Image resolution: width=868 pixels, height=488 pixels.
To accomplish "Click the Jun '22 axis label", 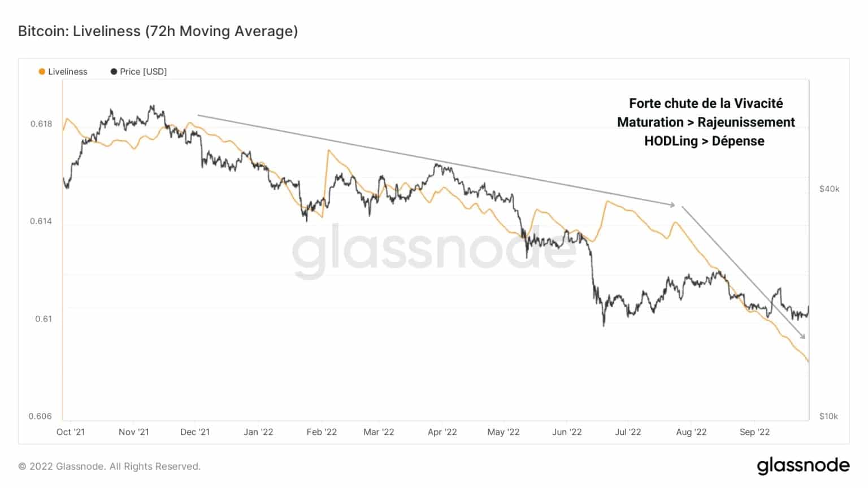I will pyautogui.click(x=567, y=432).
